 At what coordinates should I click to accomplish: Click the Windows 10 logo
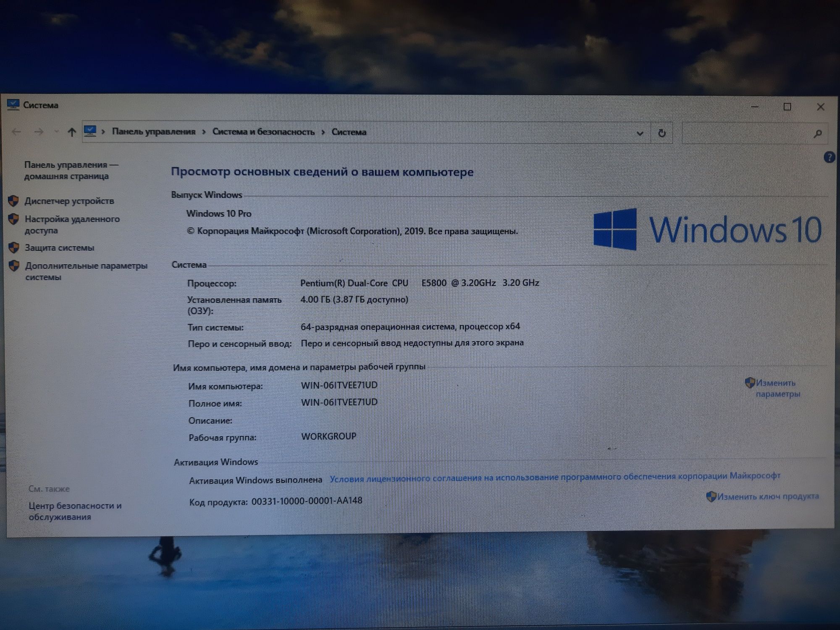707,229
